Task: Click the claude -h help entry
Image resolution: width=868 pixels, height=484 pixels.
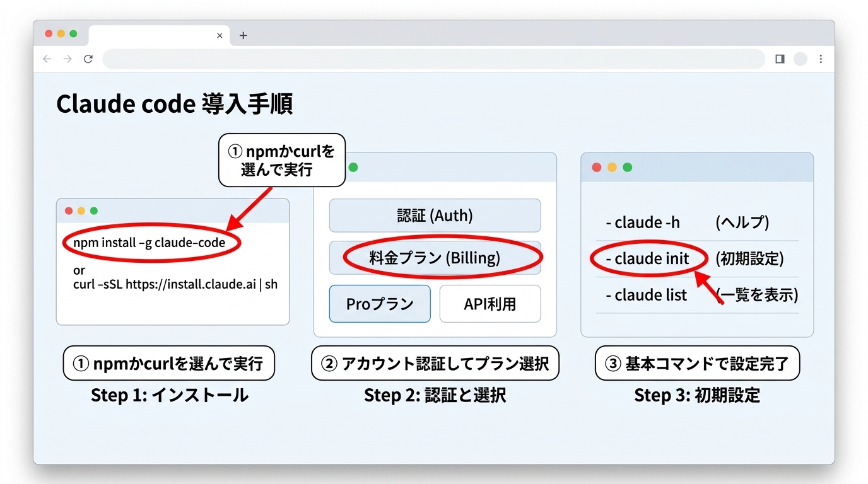Action: coord(643,222)
